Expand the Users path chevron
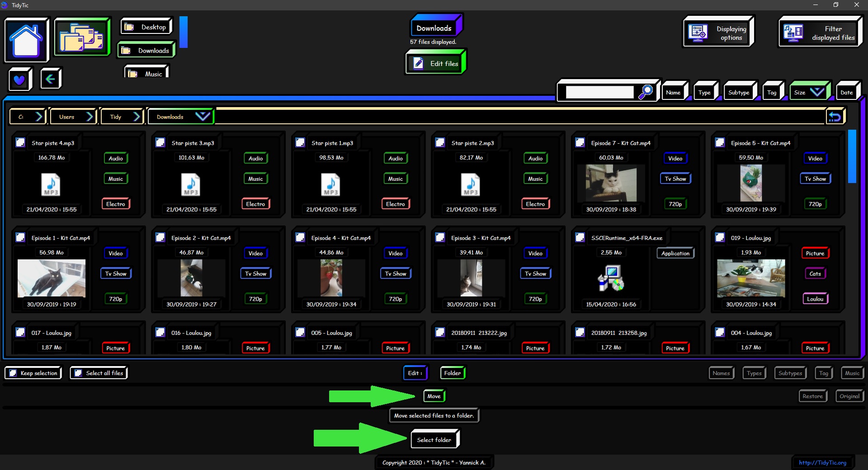 coord(90,117)
